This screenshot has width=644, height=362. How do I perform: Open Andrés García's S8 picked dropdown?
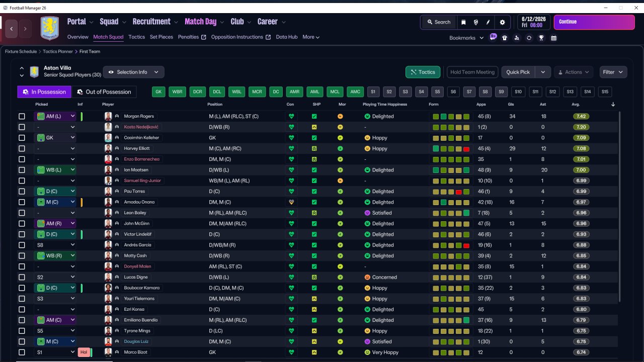click(x=55, y=245)
